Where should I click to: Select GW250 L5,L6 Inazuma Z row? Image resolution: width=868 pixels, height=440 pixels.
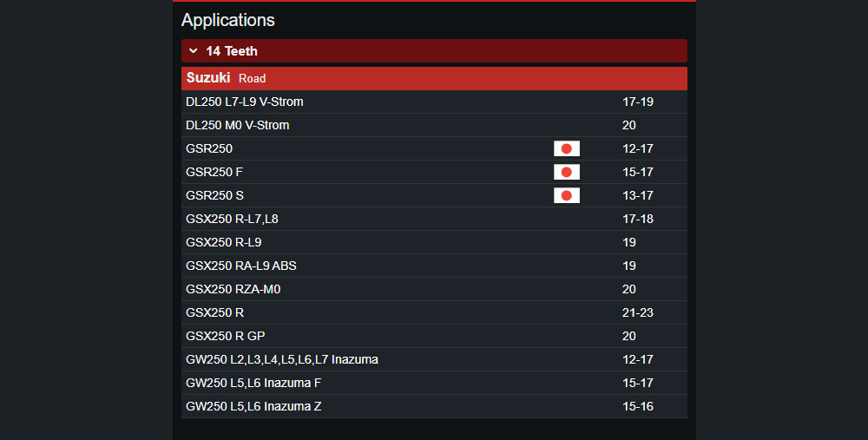point(253,406)
